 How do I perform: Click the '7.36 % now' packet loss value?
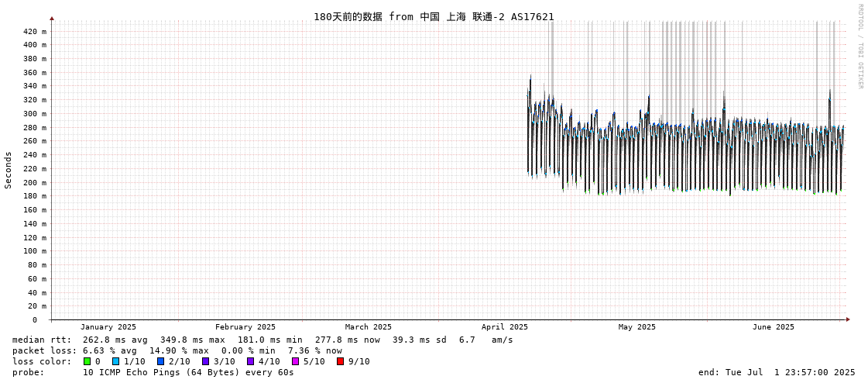314,350
